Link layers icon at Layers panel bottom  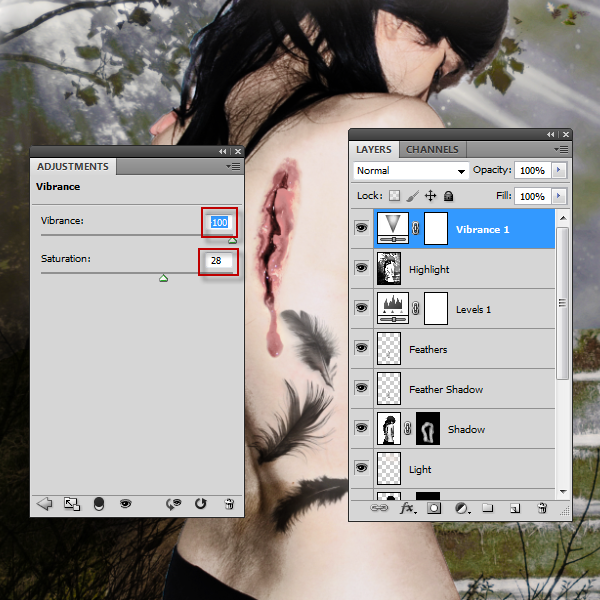(379, 508)
